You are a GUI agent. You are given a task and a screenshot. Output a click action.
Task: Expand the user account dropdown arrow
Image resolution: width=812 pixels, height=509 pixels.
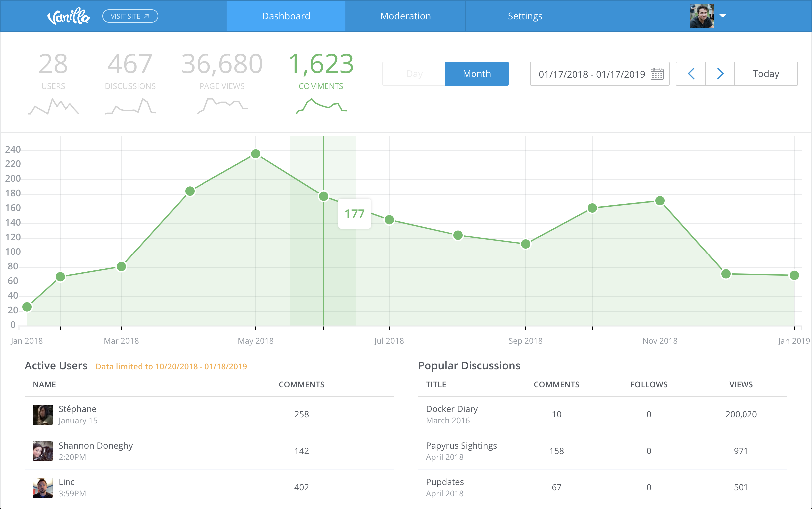722,16
